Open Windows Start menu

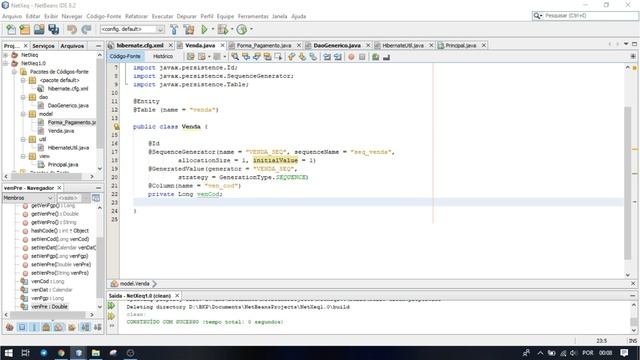pos(8,353)
